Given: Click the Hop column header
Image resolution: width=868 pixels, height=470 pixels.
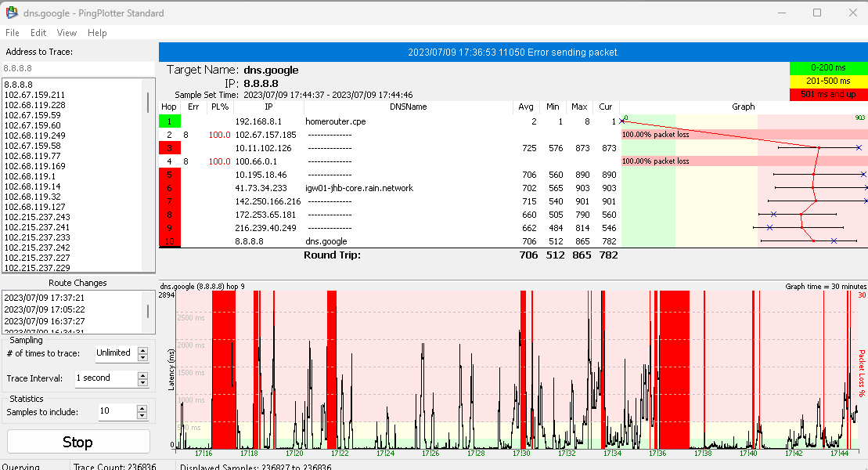Looking at the screenshot, I should click(x=169, y=107).
